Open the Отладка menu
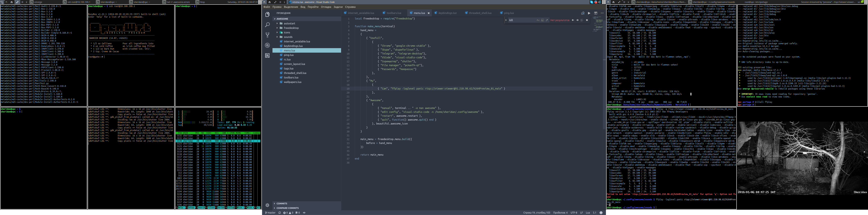The height and width of the screenshot is (215, 868). click(326, 7)
